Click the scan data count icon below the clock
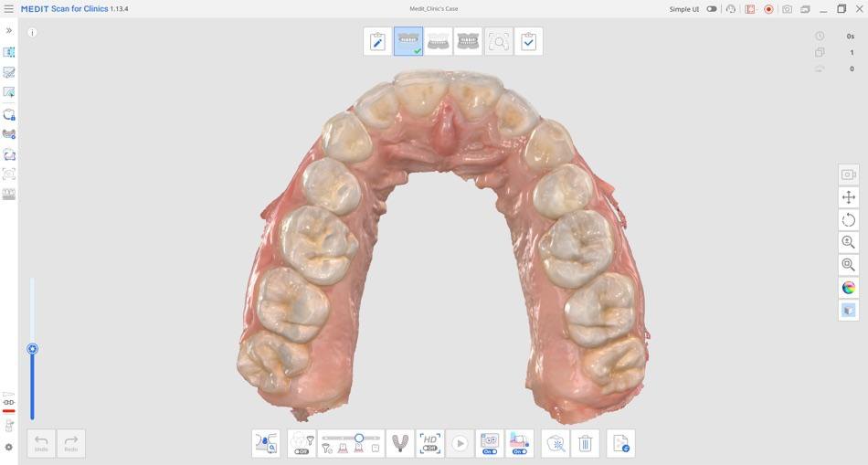Viewport: 868px width, 465px height. 820,52
